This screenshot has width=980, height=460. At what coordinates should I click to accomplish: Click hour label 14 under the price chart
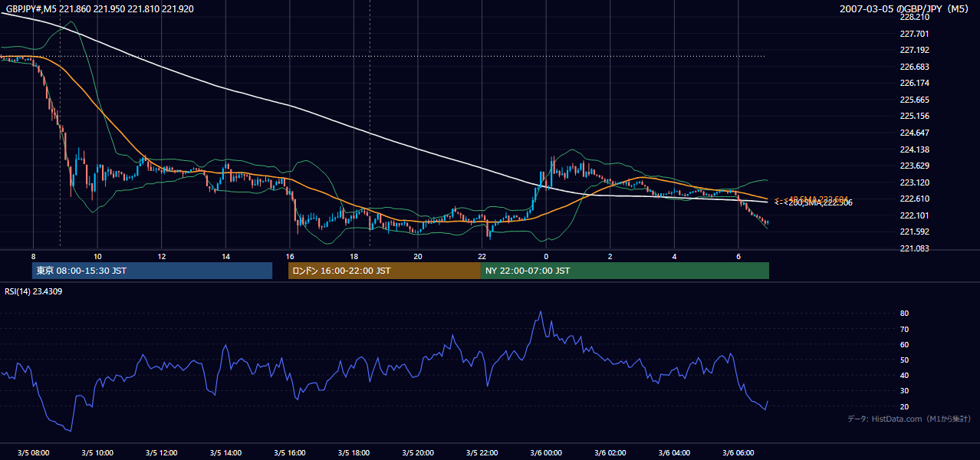click(x=225, y=256)
